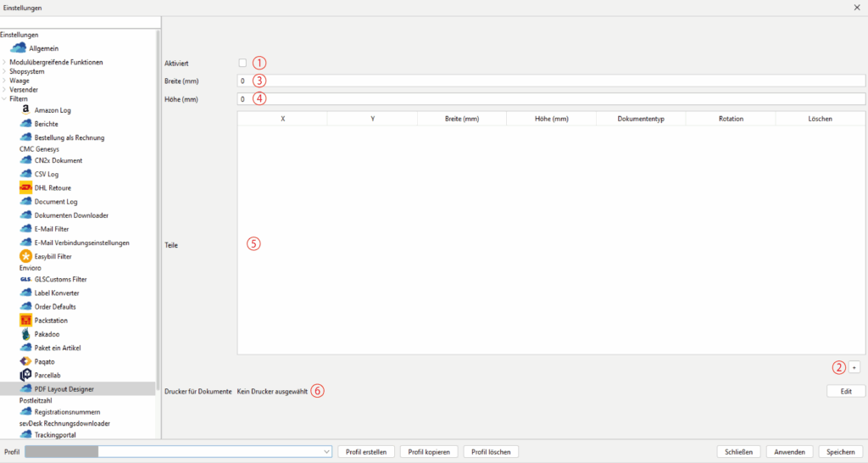Collapse the Filtern tree node

coord(4,99)
